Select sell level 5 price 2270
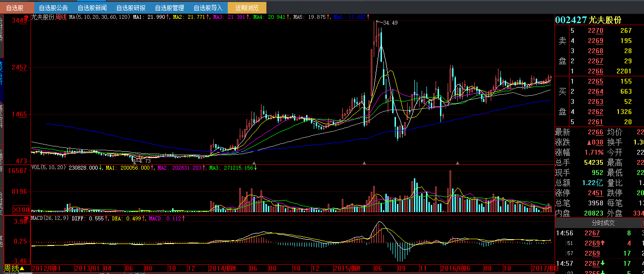Viewport: 644px width, 274px height. click(595, 30)
